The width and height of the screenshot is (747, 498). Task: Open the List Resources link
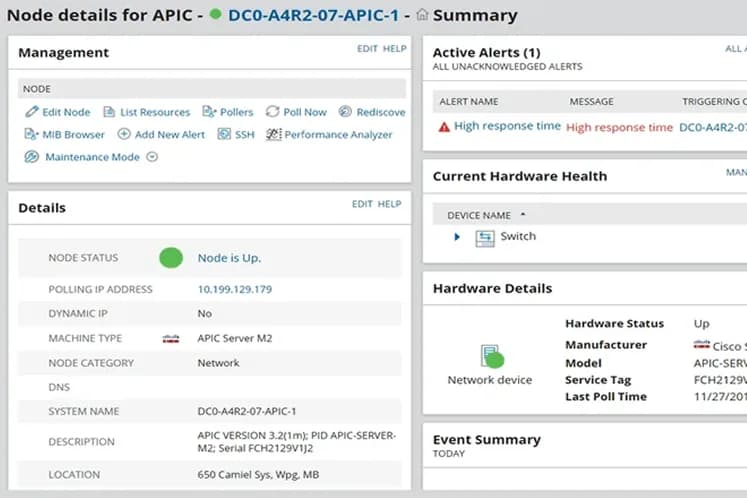(155, 112)
